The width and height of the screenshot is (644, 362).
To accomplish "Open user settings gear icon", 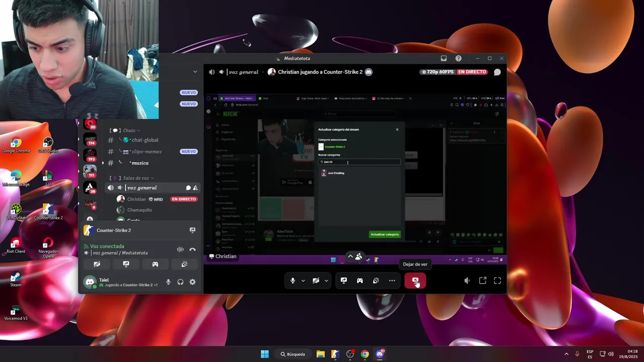I will pyautogui.click(x=192, y=282).
